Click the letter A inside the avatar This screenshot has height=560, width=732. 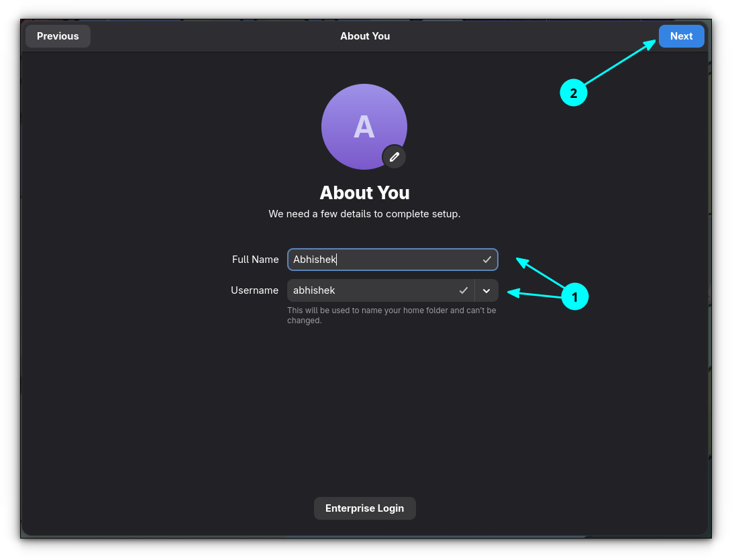pyautogui.click(x=364, y=127)
